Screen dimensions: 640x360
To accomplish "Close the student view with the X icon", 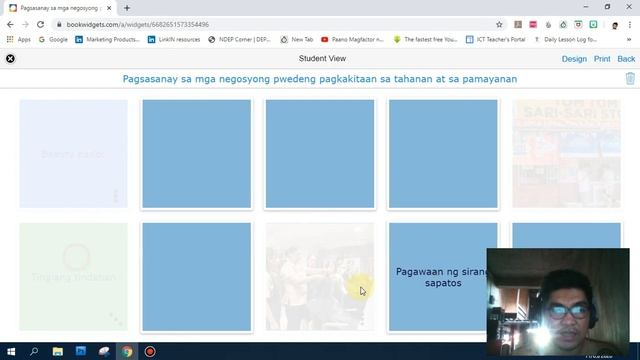I will pos(10,59).
